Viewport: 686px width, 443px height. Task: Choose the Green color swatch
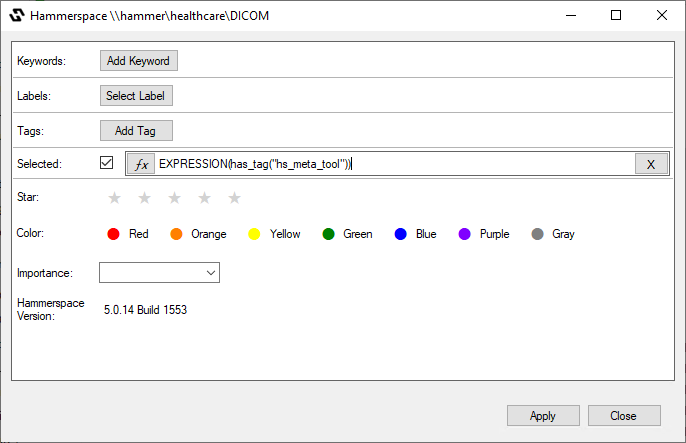329,234
